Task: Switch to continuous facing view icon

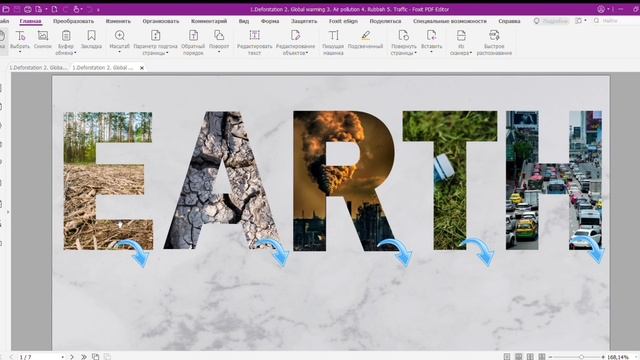Action: [x=542, y=357]
